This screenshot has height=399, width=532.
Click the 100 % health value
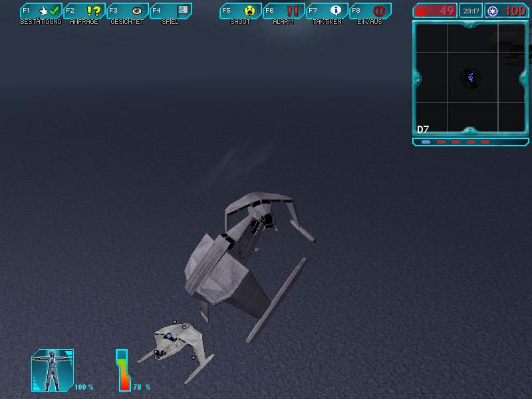[84, 387]
